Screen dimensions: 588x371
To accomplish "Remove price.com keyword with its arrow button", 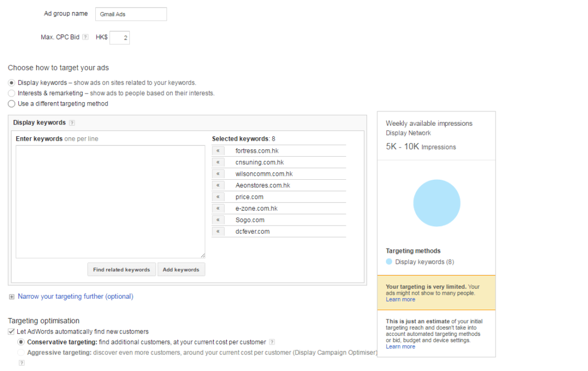I will pos(218,197).
